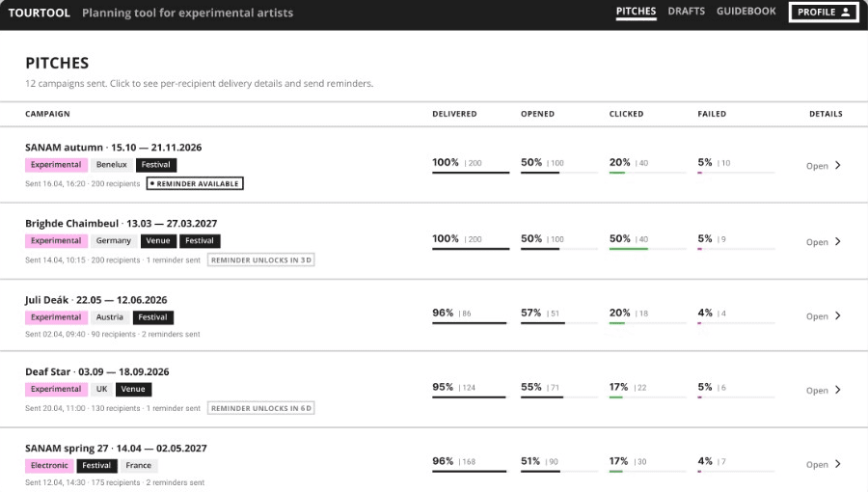
Task: Expand Brighde Chaimbeul details chevron
Action: coord(837,241)
